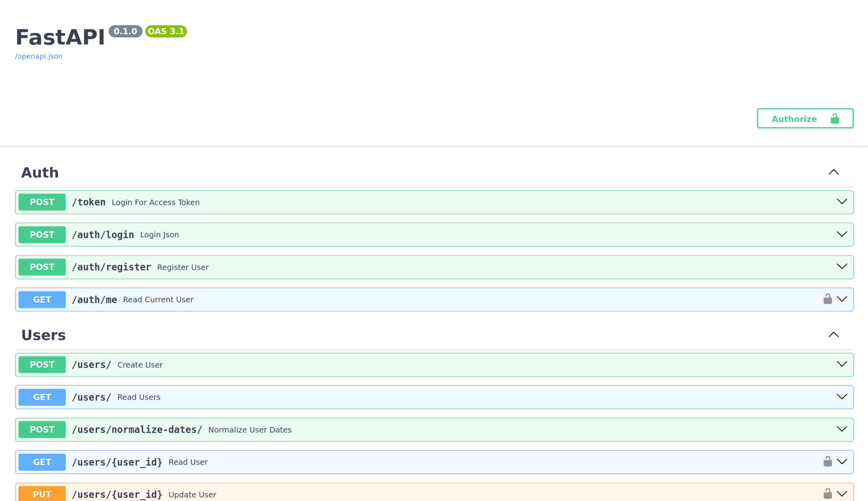Viewport: 868px width, 501px height.
Task: Expand the /auth/login endpoint chevron
Action: pos(842,234)
